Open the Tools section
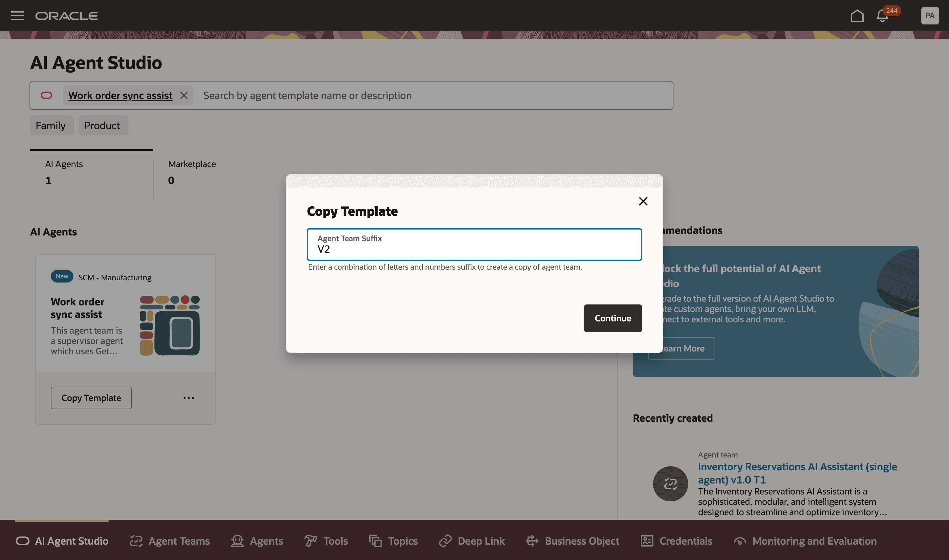 click(x=325, y=541)
